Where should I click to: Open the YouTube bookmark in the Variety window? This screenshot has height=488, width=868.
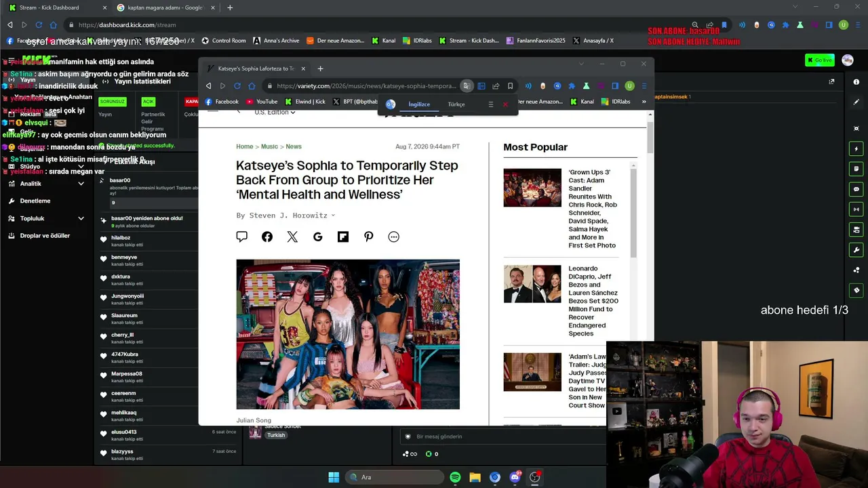(x=262, y=102)
